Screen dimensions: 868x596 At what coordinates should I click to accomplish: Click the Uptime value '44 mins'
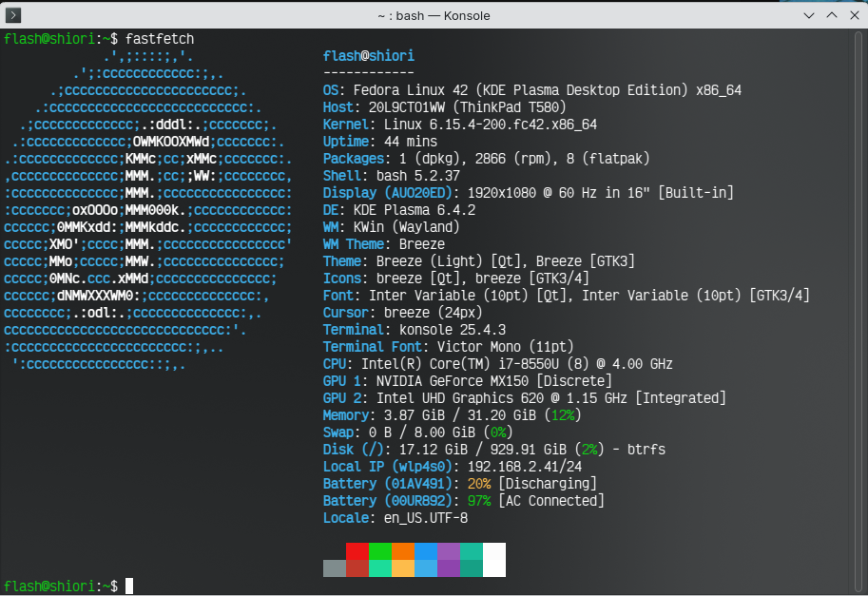[411, 142]
